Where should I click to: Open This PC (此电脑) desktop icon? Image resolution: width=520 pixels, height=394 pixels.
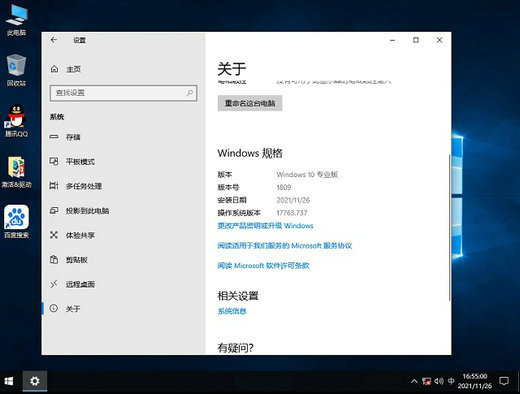16,19
